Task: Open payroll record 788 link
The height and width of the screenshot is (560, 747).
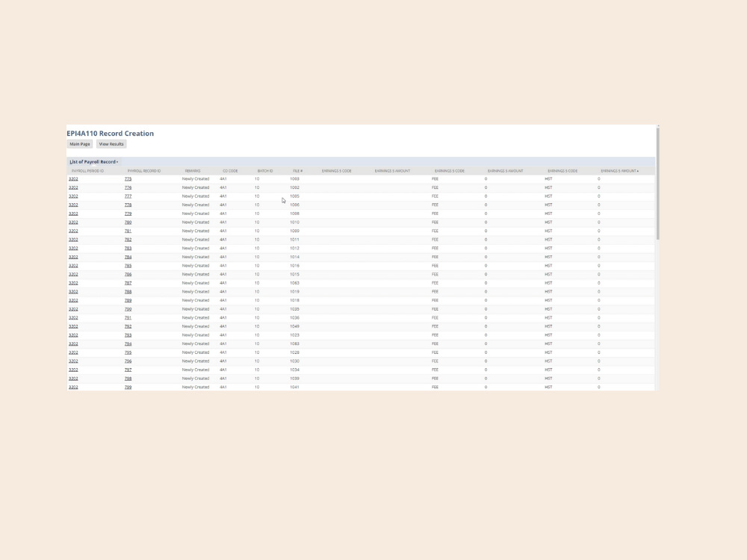Action: point(128,291)
